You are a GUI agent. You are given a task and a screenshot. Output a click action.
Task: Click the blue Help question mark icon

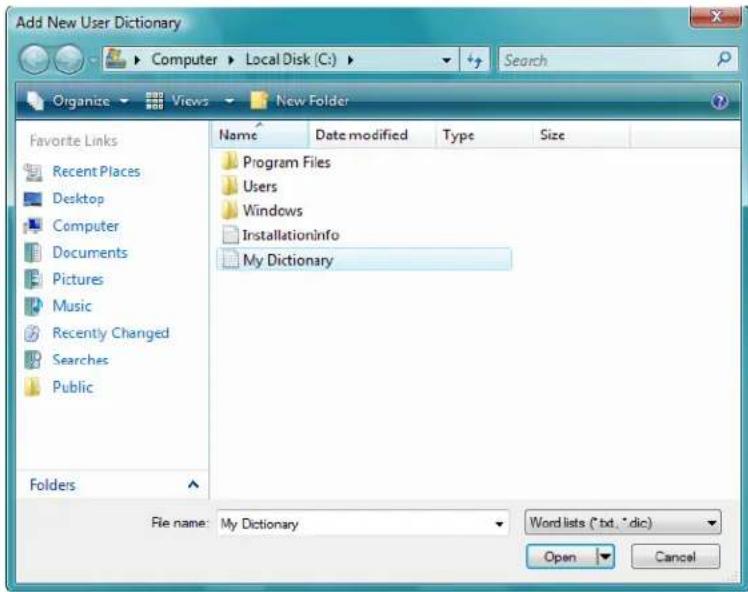(x=719, y=101)
